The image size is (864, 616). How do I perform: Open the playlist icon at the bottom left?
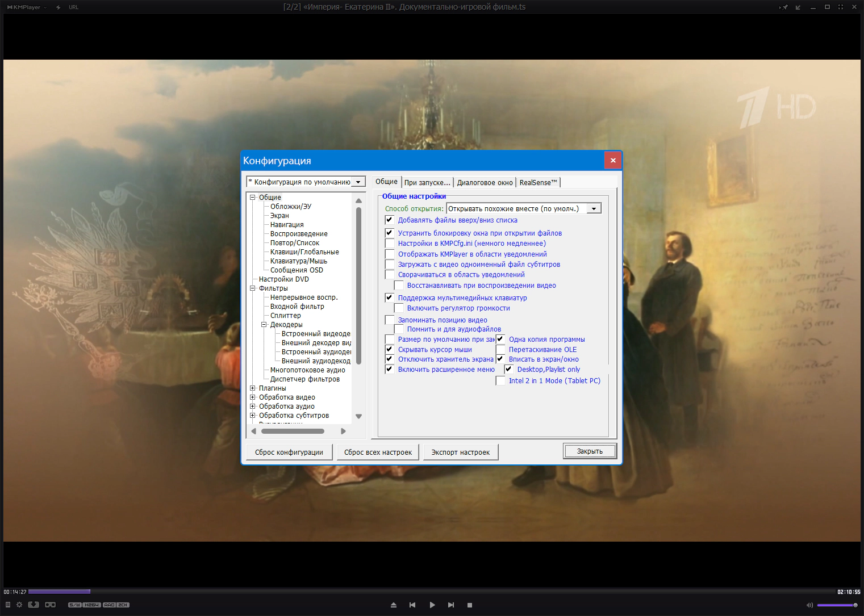(x=8, y=605)
